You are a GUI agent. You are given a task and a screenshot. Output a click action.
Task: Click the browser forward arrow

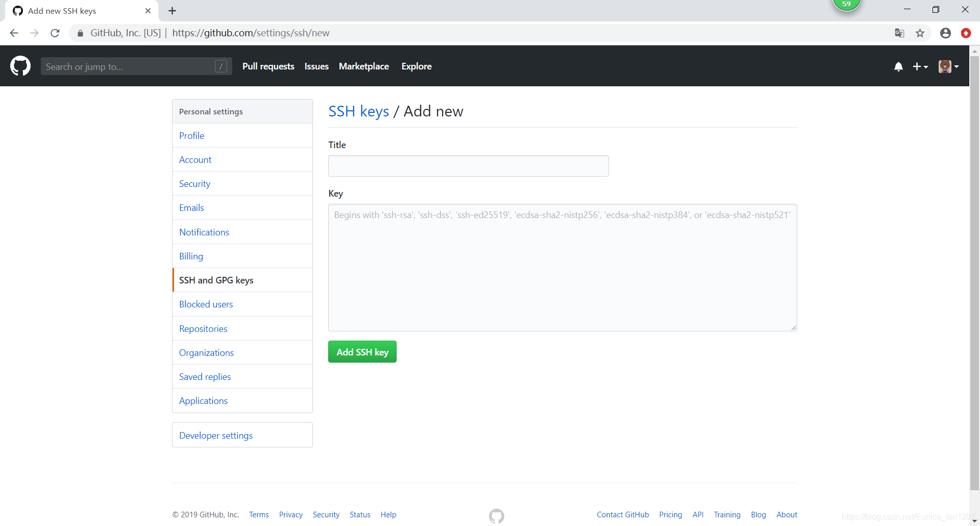coord(34,33)
